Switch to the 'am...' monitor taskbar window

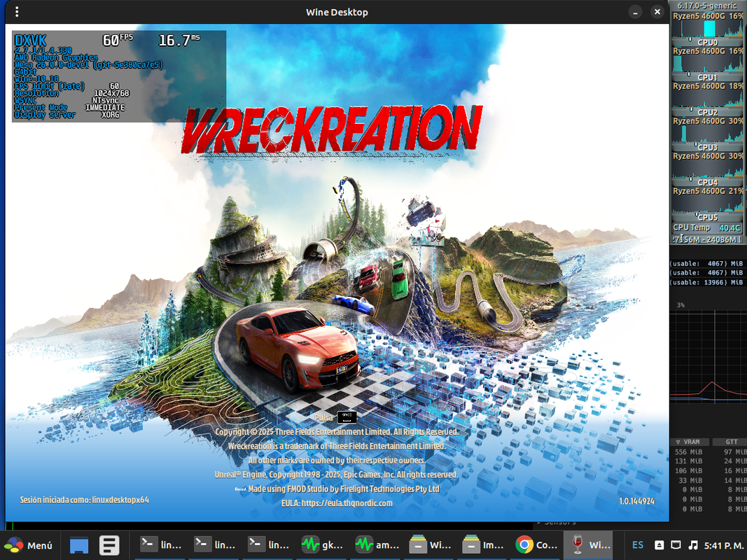point(377,545)
